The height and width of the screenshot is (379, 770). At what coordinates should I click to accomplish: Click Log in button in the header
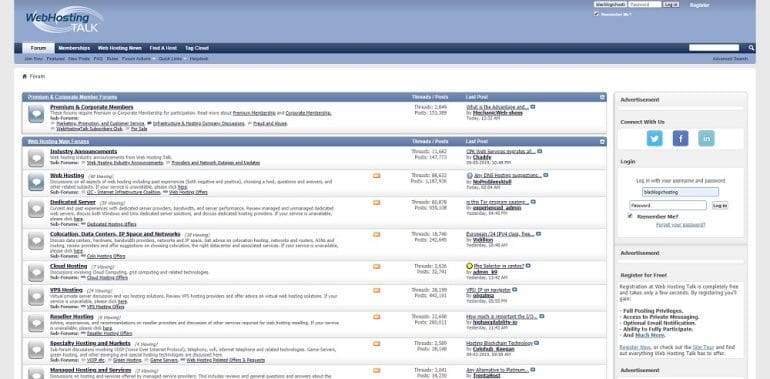(671, 4)
